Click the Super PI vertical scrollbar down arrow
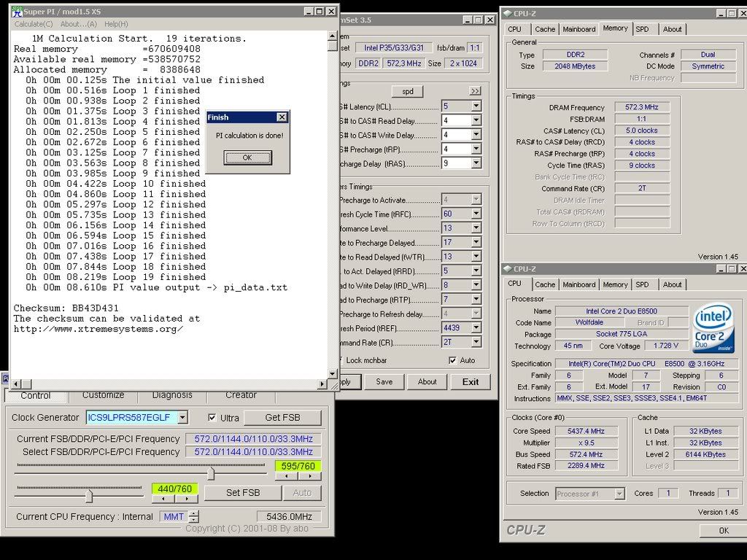The height and width of the screenshot is (560, 747). [333, 374]
